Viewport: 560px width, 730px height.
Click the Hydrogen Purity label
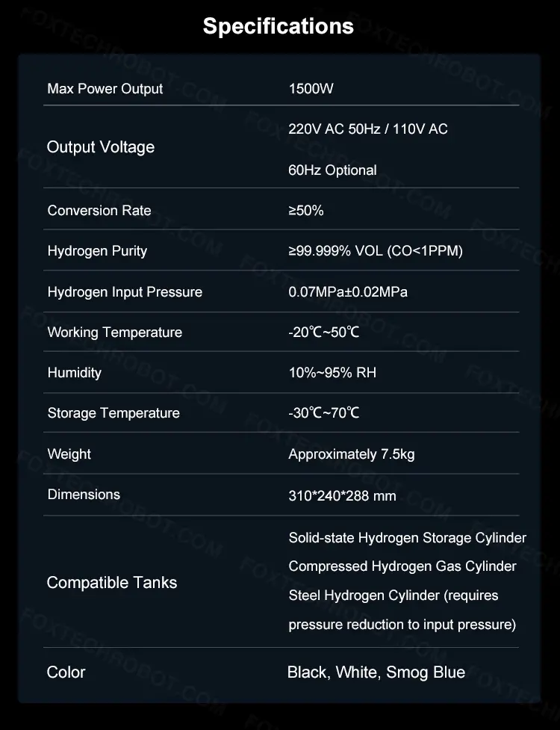[97, 251]
